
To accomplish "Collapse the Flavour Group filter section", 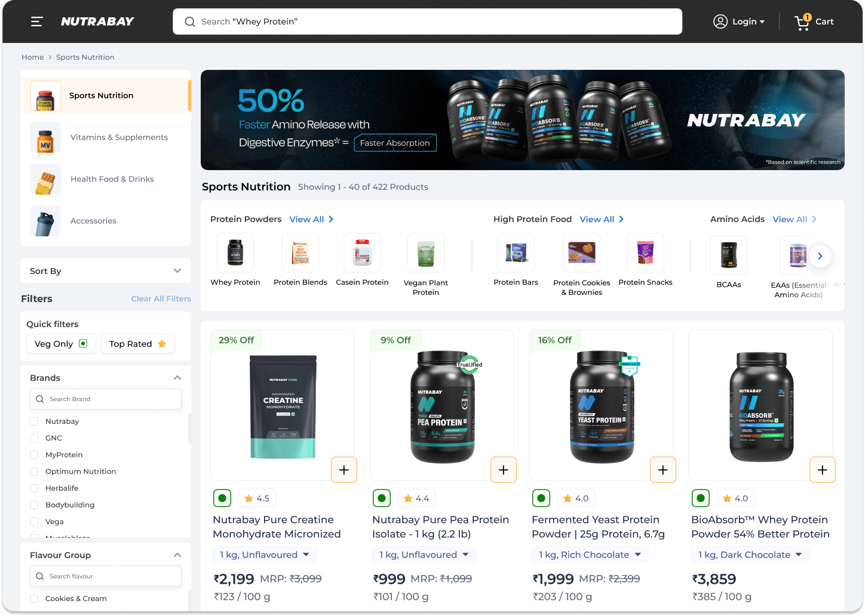I will click(x=177, y=555).
